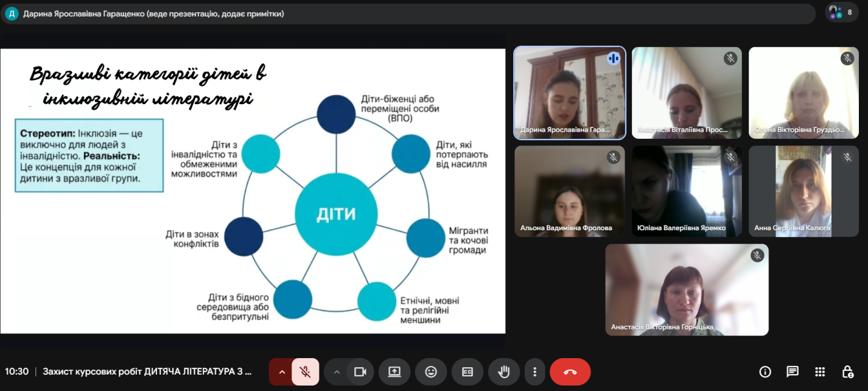
Task: Click muted mic icon on Юліана Яремко tile
Action: pos(730,157)
